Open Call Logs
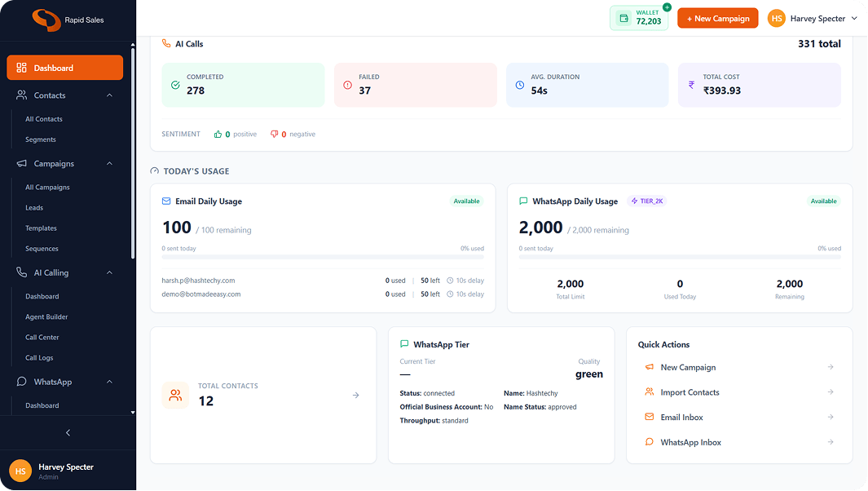868x491 pixels. coord(39,358)
